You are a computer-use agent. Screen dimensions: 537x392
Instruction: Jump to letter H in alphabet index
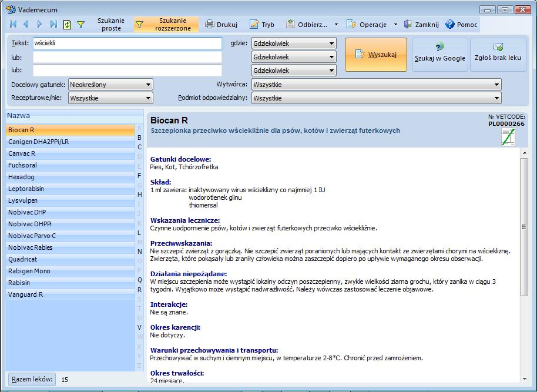pyautogui.click(x=139, y=195)
